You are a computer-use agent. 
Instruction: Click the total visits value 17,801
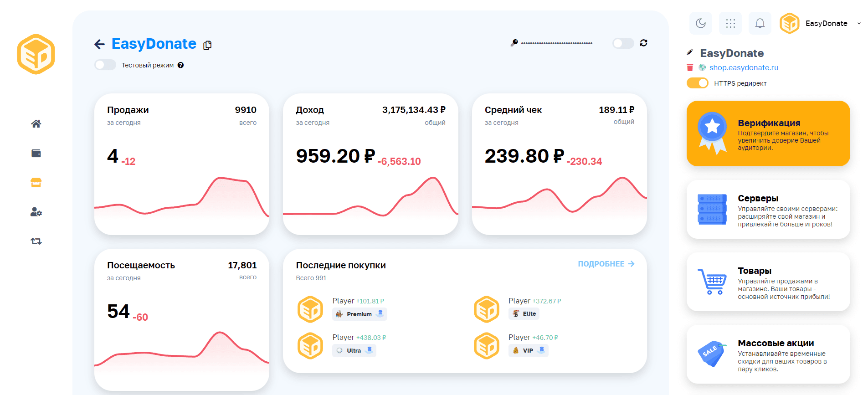coord(242,265)
